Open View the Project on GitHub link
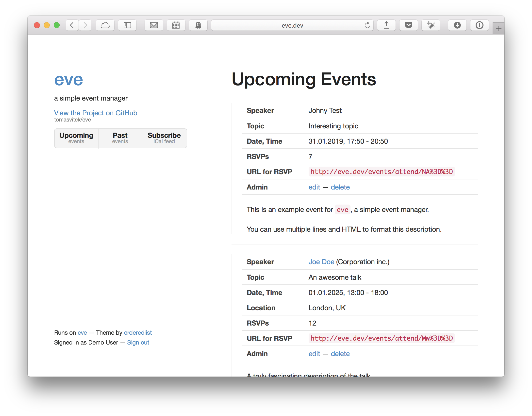This screenshot has height=416, width=532. pos(96,113)
